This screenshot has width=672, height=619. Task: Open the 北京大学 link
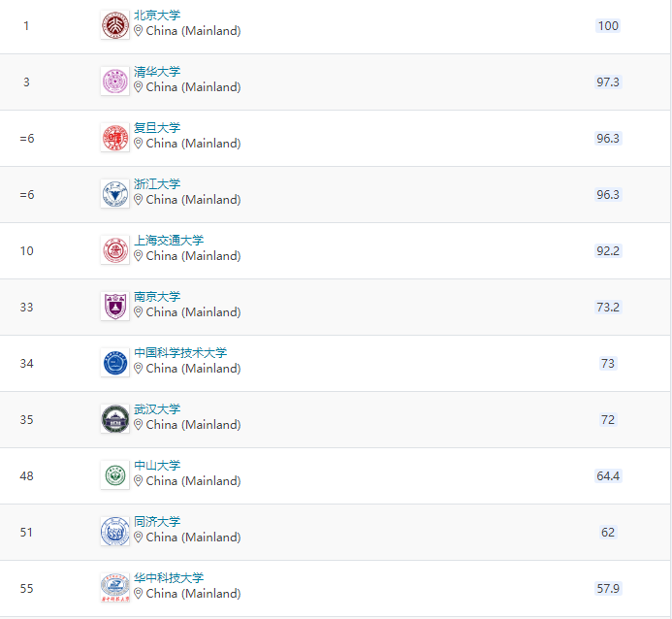[157, 16]
